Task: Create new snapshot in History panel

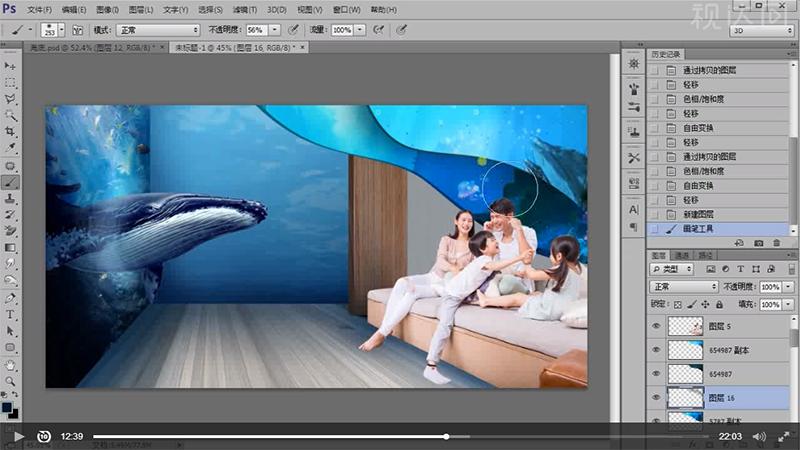Action: coord(759,243)
